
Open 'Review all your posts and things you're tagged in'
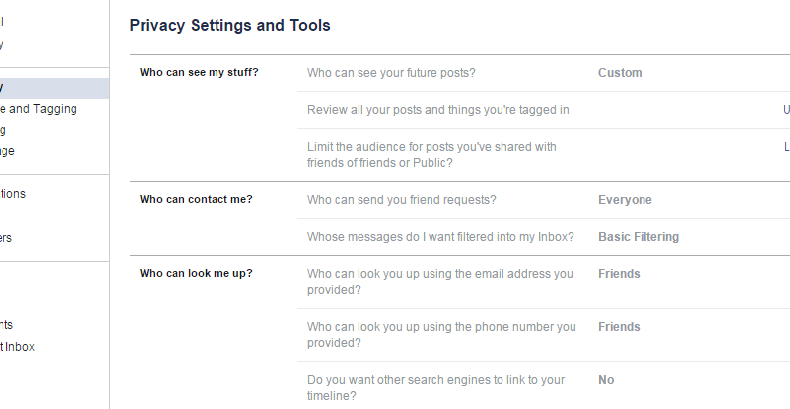438,110
